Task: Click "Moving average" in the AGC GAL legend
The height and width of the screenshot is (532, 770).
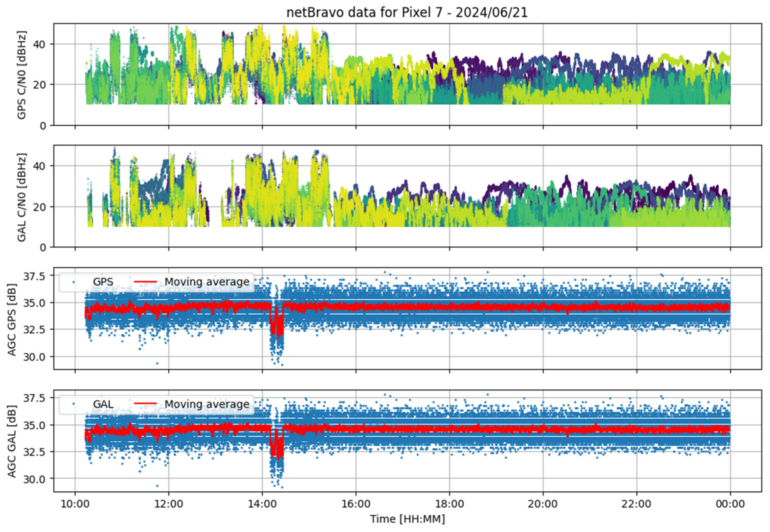Action: [x=207, y=404]
